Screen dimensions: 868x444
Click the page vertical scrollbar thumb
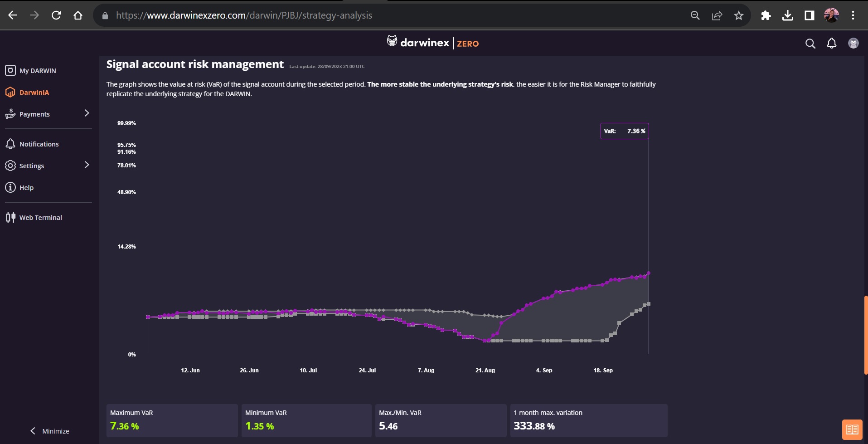point(866,335)
